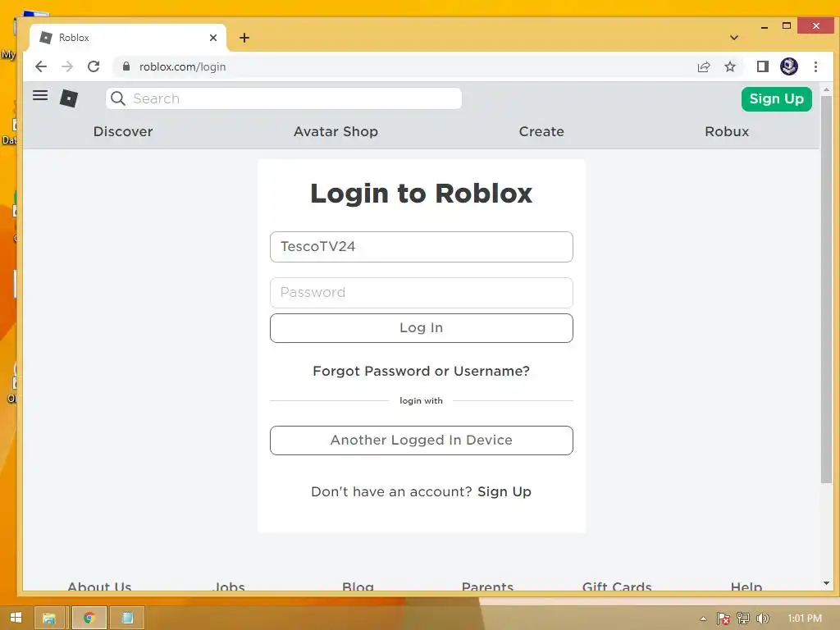Reload the roblox.com/login page
Screen dimensions: 840x630
[94, 66]
